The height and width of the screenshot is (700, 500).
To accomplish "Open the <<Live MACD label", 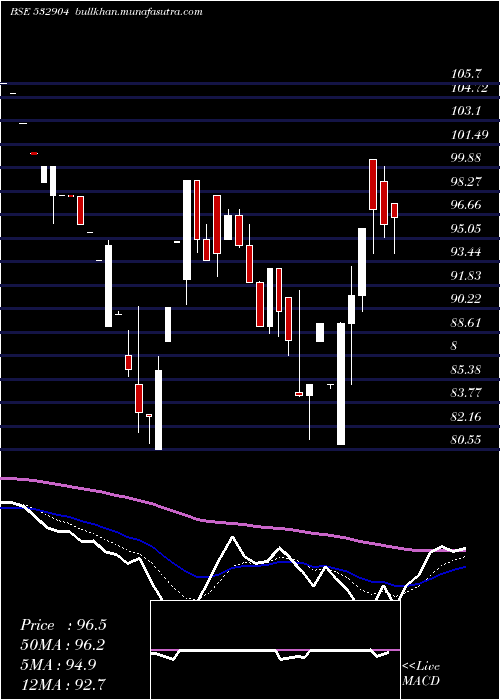I will coord(421,673).
